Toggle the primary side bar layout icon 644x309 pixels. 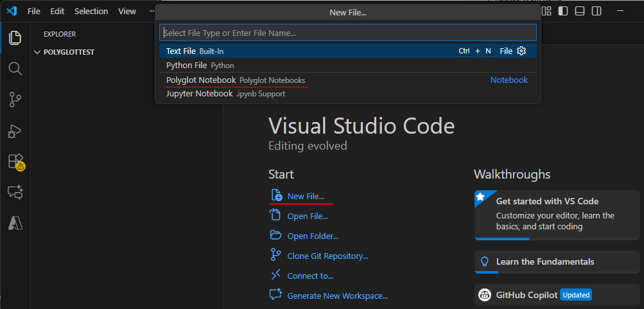563,11
